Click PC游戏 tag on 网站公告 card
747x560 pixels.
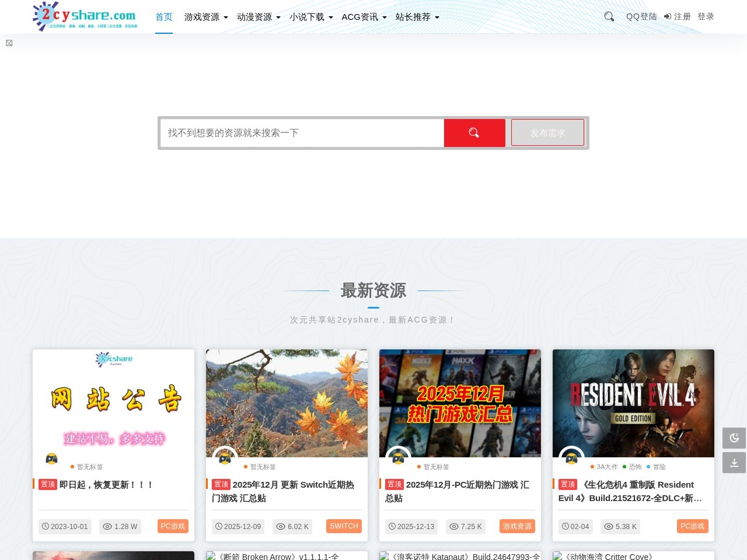tap(173, 526)
